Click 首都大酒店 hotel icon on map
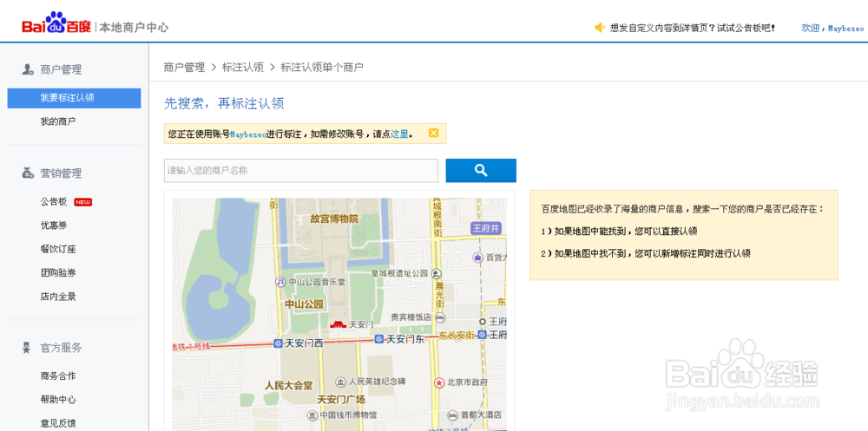Image resolution: width=868 pixels, height=431 pixels. click(454, 415)
